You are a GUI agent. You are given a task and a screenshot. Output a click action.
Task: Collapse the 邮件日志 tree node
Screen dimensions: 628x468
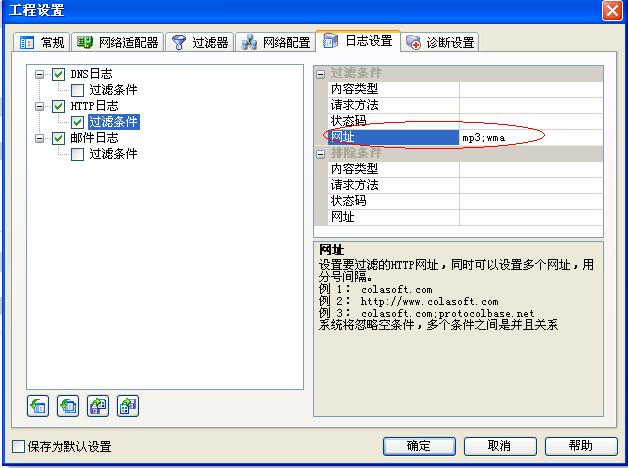[39, 139]
